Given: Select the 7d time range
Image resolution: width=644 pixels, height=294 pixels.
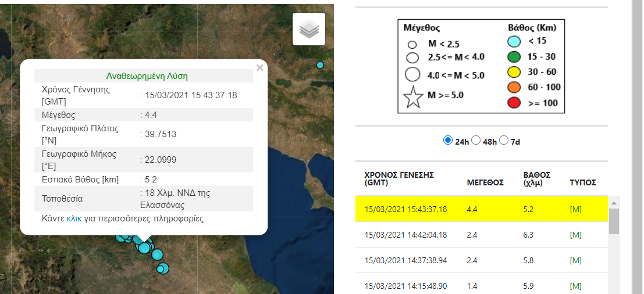Looking at the screenshot, I should tap(504, 141).
